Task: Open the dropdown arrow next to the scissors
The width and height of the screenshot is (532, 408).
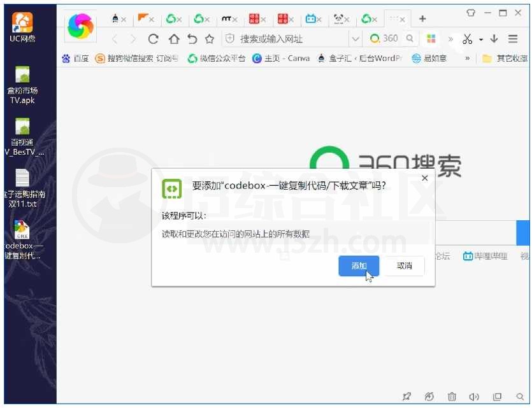Action: (481, 39)
